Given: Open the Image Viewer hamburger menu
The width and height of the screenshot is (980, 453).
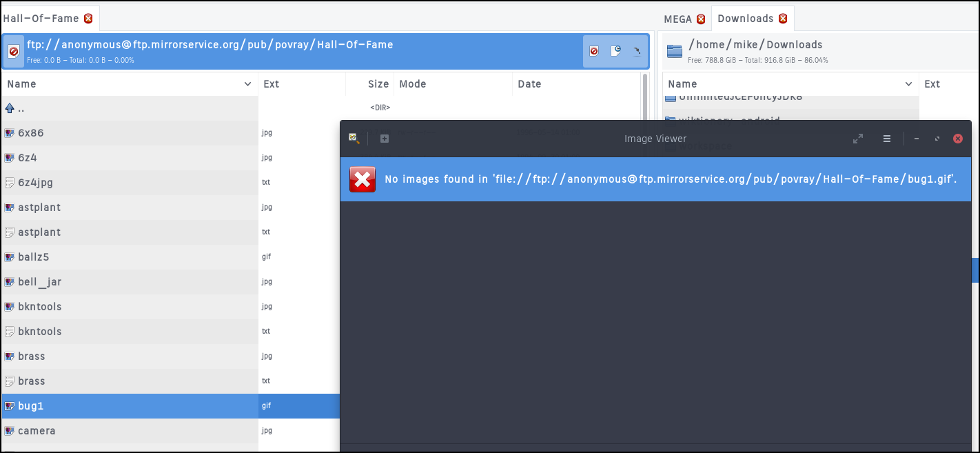Looking at the screenshot, I should coord(887,139).
